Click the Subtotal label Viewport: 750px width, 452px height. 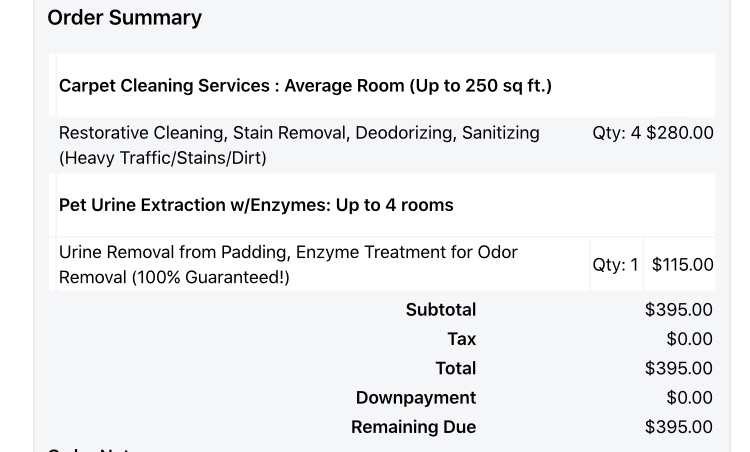click(440, 310)
